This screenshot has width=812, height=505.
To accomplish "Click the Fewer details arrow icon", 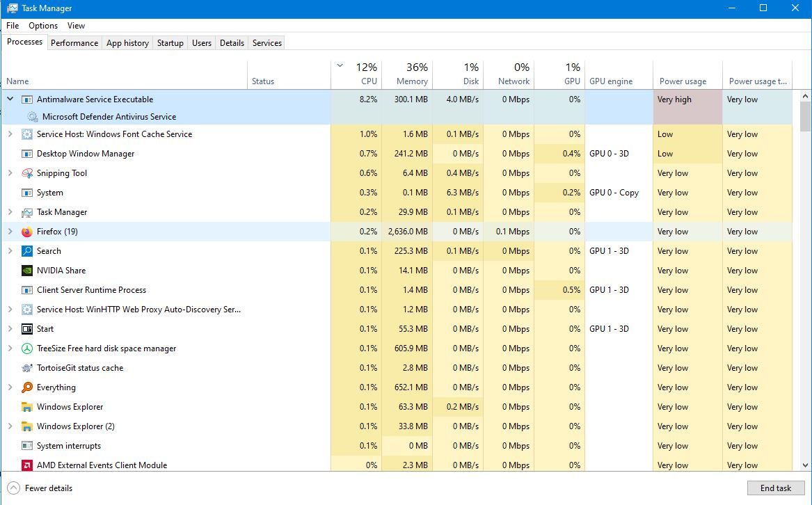I will [13, 488].
